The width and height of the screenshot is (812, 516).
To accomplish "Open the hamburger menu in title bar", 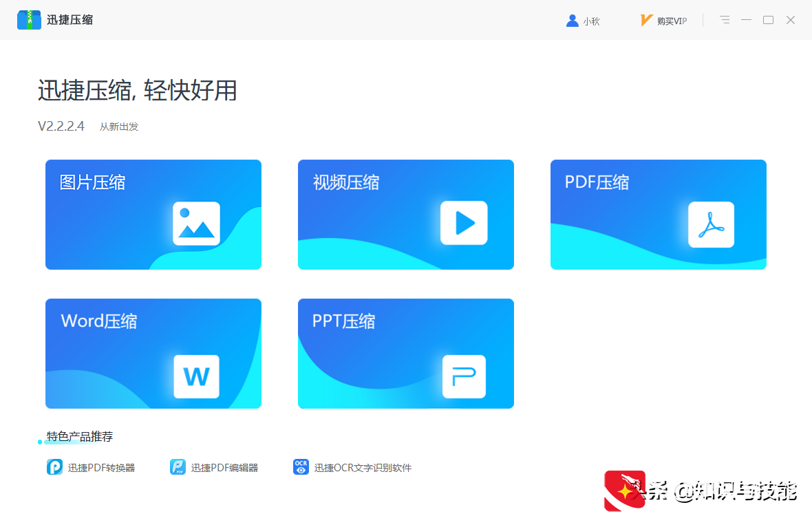I will pyautogui.click(x=725, y=20).
